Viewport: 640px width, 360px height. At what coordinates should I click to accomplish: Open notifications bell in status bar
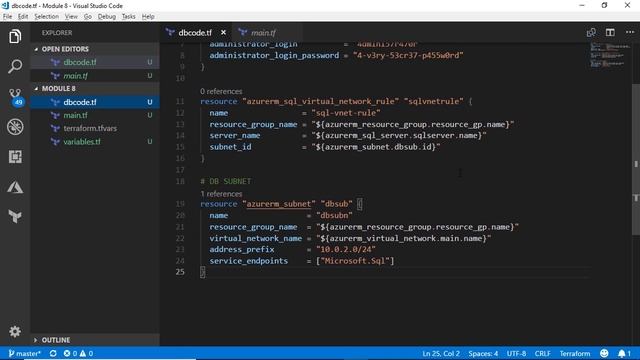624,353
